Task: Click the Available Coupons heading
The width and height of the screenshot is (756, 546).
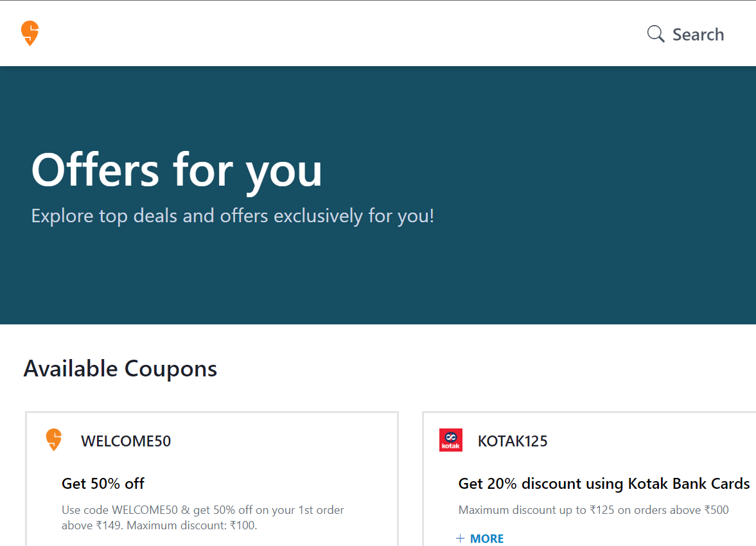Action: tap(121, 369)
